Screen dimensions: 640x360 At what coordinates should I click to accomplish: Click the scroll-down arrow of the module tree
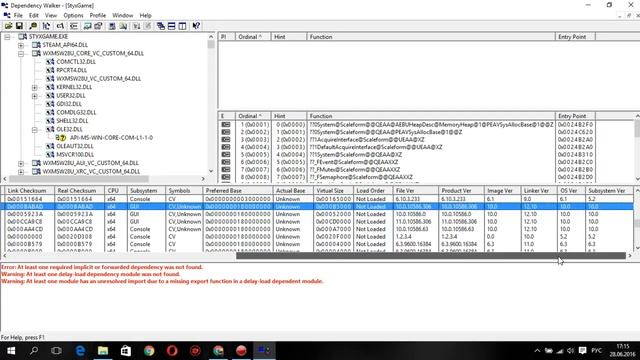(211, 171)
